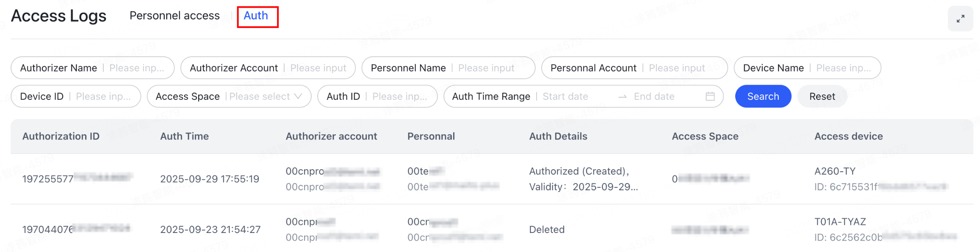Click the Device ID input field
980x252 pixels.
click(x=103, y=96)
